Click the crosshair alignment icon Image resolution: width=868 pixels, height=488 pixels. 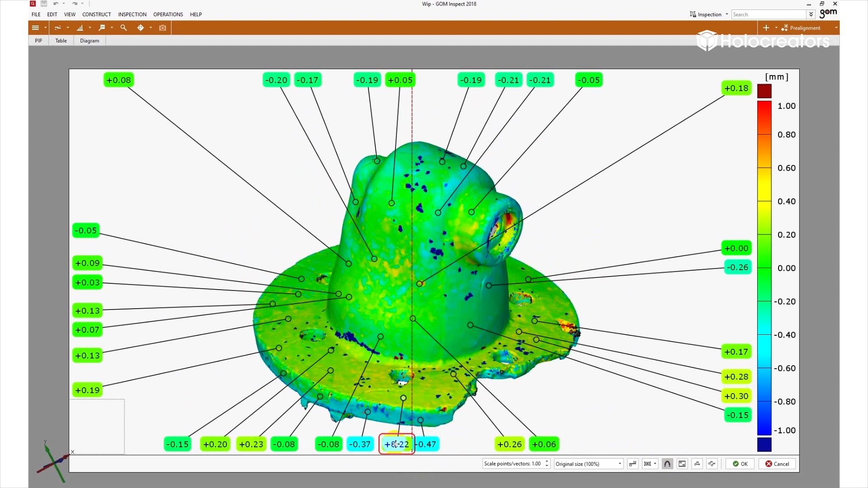click(x=141, y=28)
